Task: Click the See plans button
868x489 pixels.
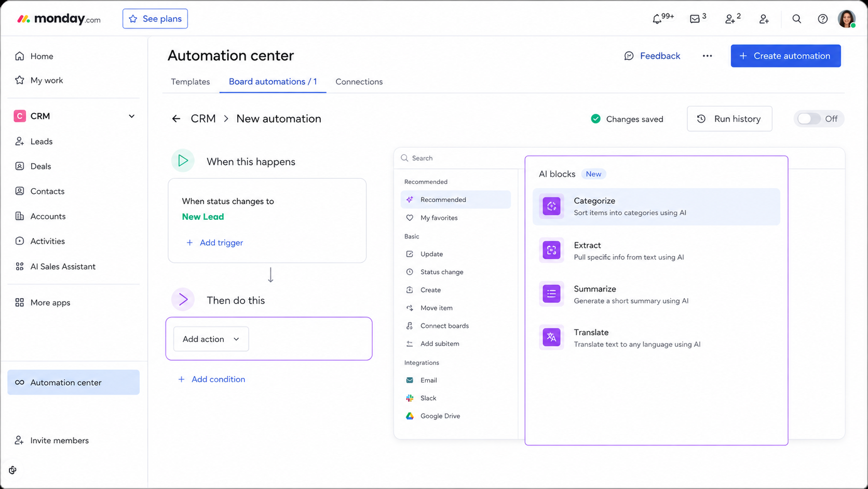Action: (x=155, y=19)
